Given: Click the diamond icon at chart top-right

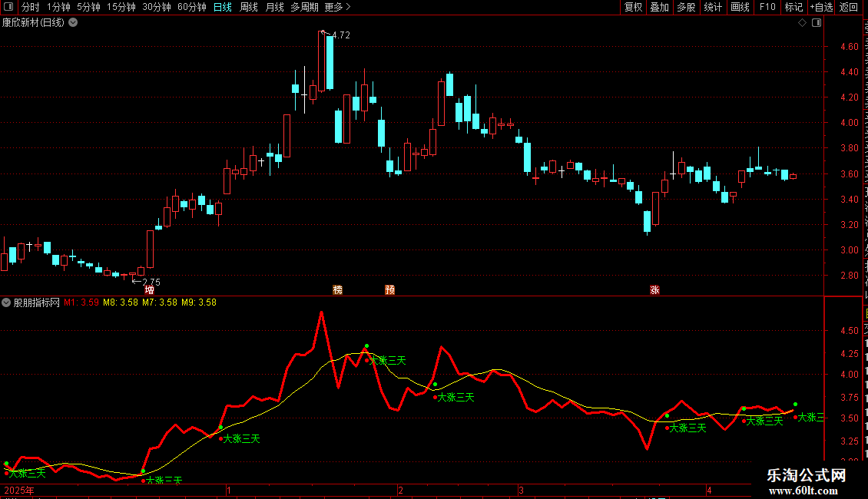Looking at the screenshot, I should tap(802, 23).
